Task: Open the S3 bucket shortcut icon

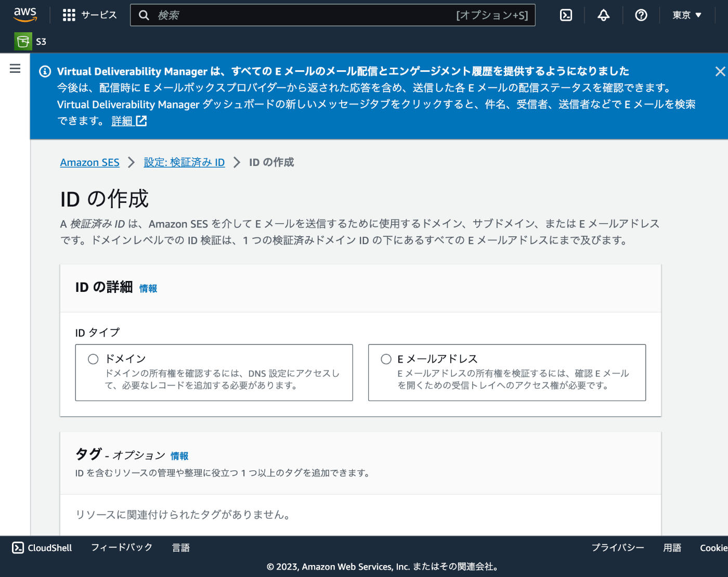Action: [x=23, y=42]
